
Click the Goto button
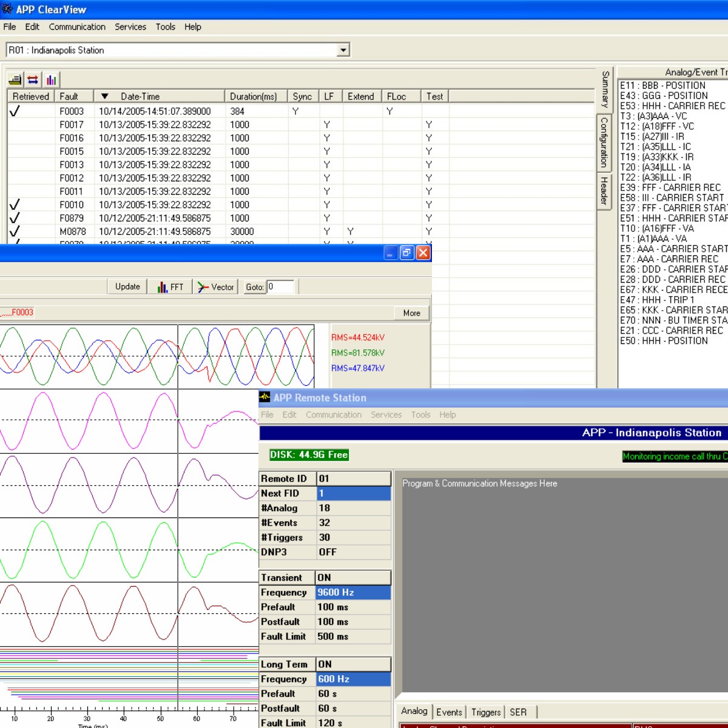[x=254, y=286]
